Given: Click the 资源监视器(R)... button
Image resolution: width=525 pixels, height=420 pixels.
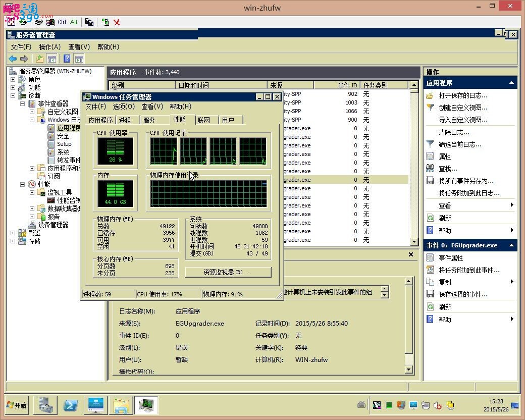Looking at the screenshot, I should point(228,272).
